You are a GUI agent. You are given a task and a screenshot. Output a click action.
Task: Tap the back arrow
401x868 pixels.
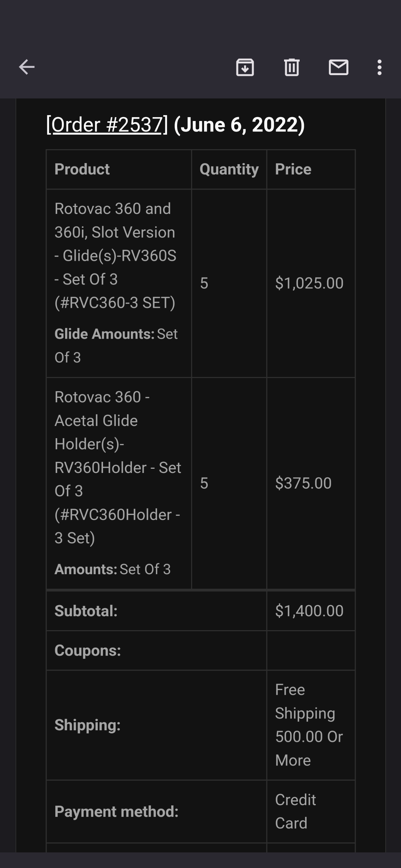coord(27,67)
